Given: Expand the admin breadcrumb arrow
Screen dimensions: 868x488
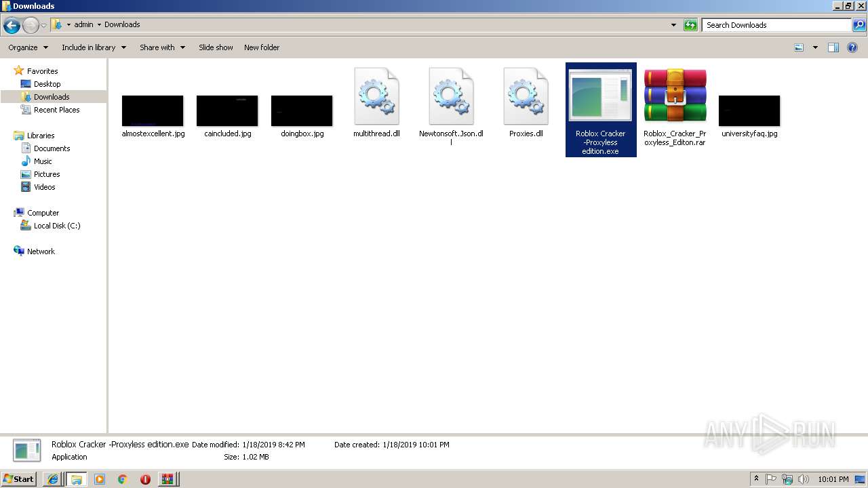Looking at the screenshot, I should pyautogui.click(x=99, y=25).
